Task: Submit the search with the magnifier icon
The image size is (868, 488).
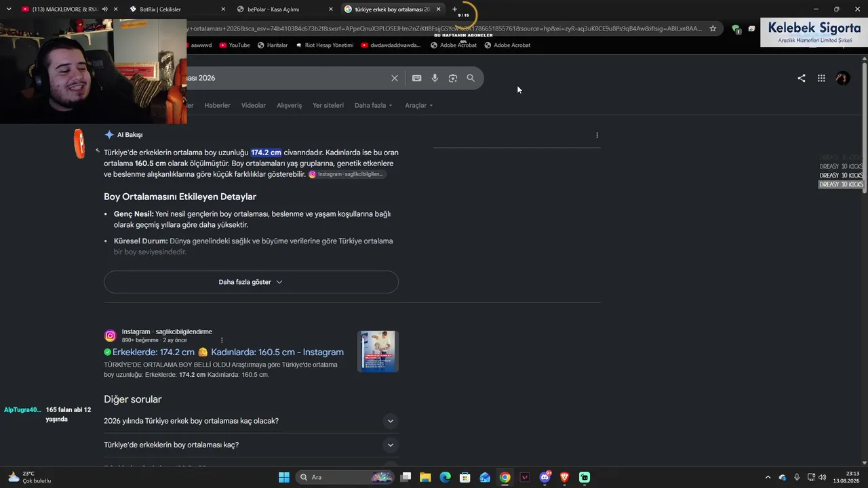Action: point(471,78)
